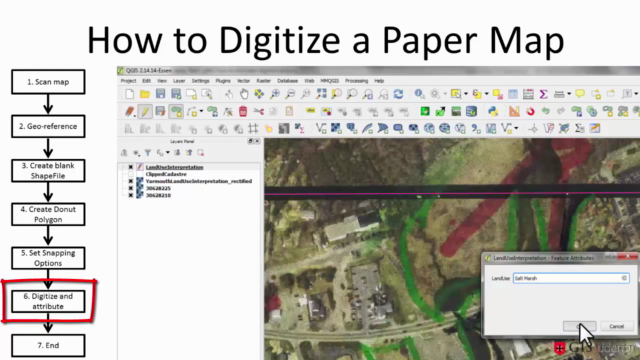Viewport: 640px width, 360px height.
Task: Open the select by expression dropdown arrow
Action: point(487,94)
